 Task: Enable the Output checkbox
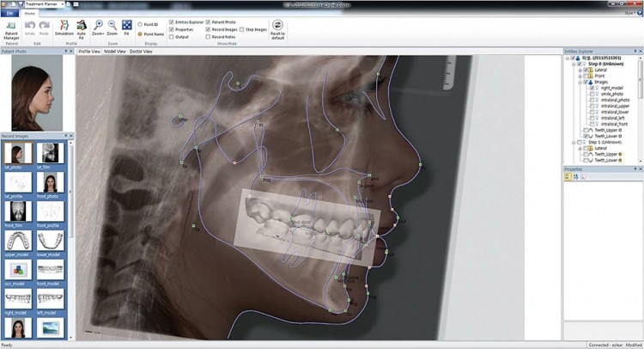172,37
